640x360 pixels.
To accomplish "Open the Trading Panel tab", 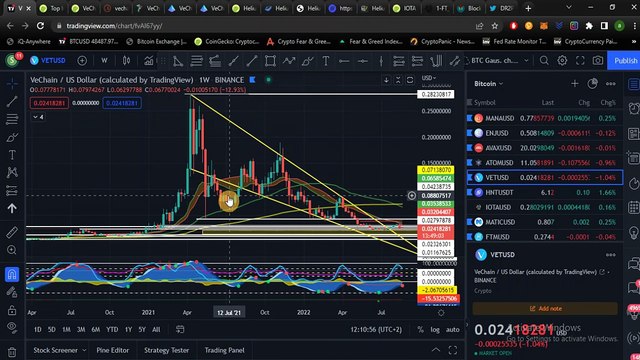I will (x=224, y=350).
